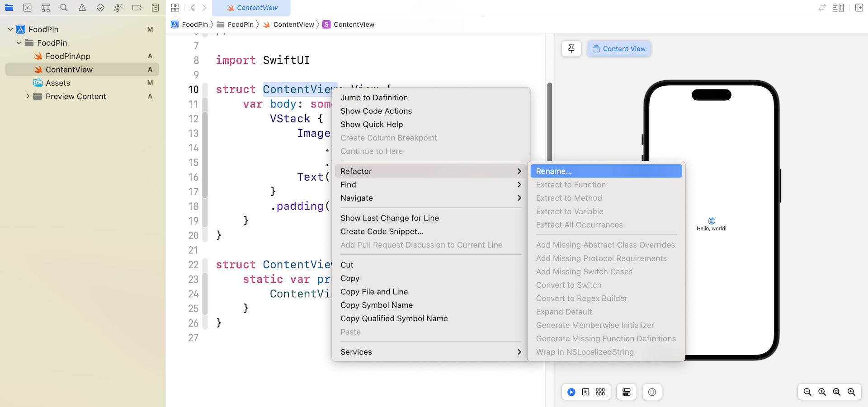This screenshot has height=407, width=868.
Task: Expand the Preview Content folder
Action: [28, 96]
